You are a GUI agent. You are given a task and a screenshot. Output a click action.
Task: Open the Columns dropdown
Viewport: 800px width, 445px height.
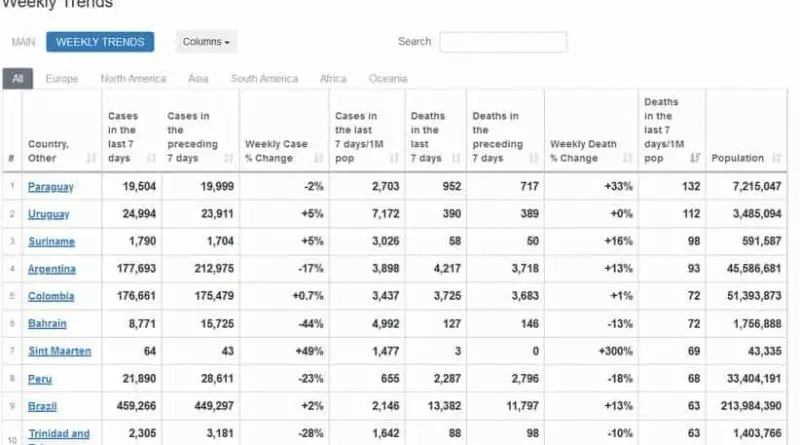[x=207, y=42]
